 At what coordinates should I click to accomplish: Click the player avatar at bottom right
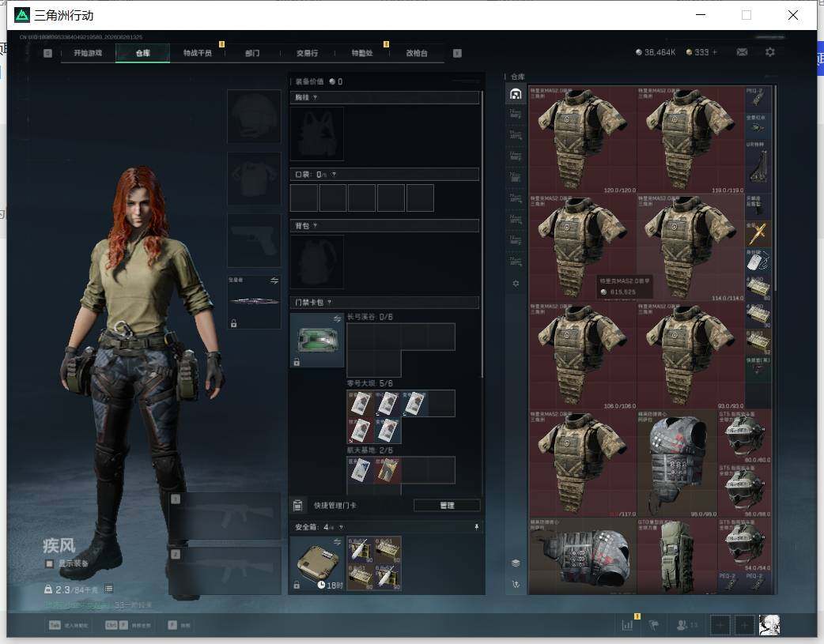tap(769, 625)
